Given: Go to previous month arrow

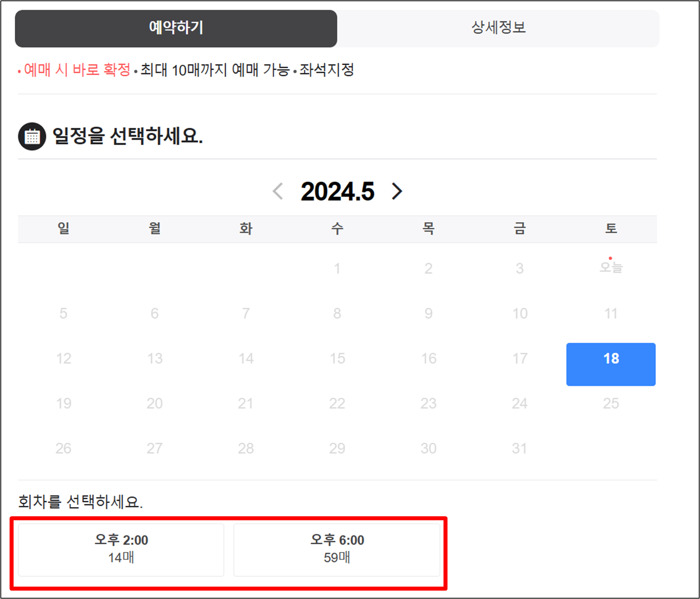Looking at the screenshot, I should [x=278, y=191].
